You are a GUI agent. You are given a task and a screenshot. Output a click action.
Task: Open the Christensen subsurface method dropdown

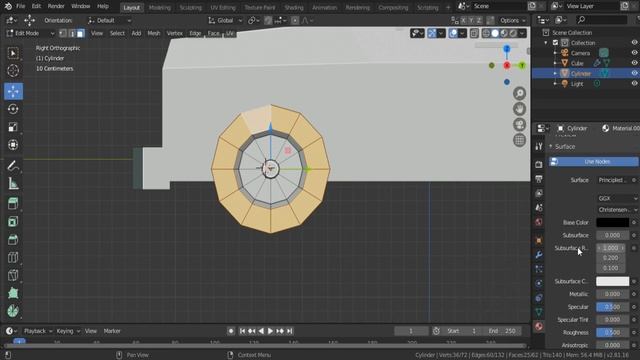click(x=617, y=210)
